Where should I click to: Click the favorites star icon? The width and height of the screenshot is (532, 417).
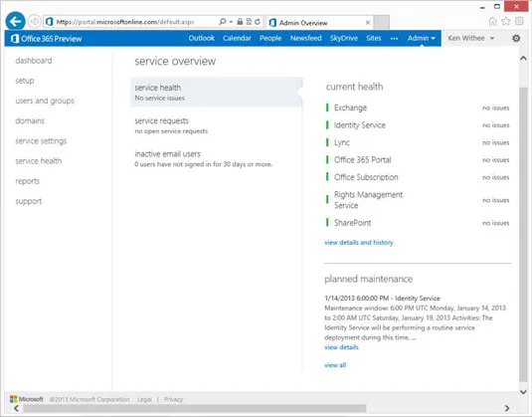click(x=506, y=21)
